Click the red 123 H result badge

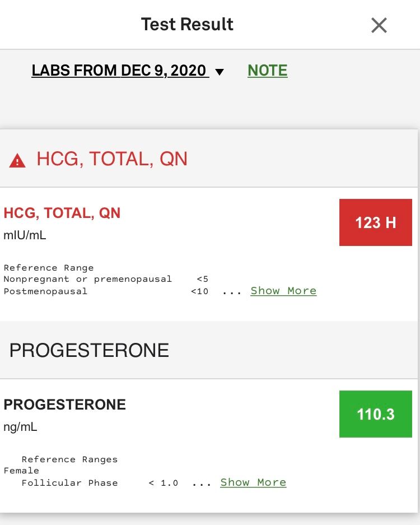pyautogui.click(x=375, y=222)
